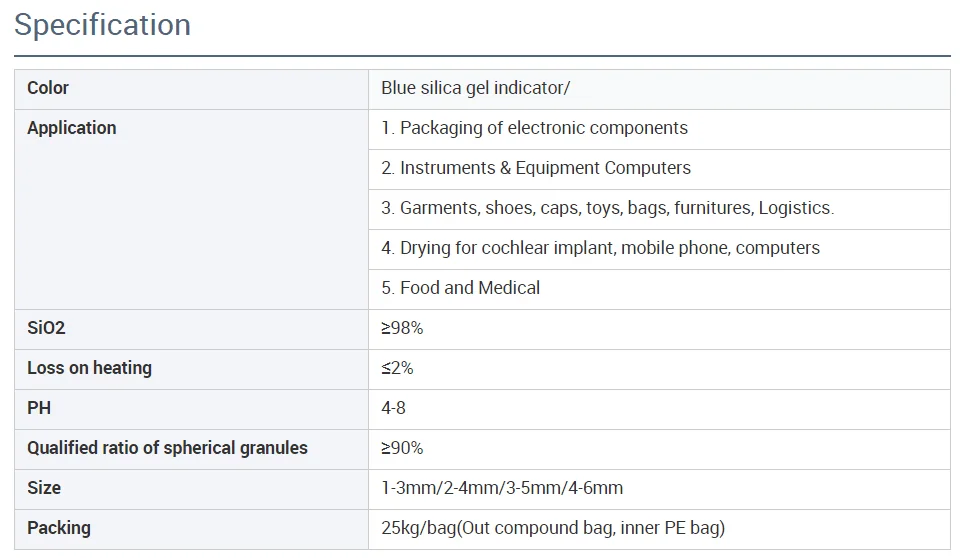Select the ≥98% value cell

tap(402, 328)
